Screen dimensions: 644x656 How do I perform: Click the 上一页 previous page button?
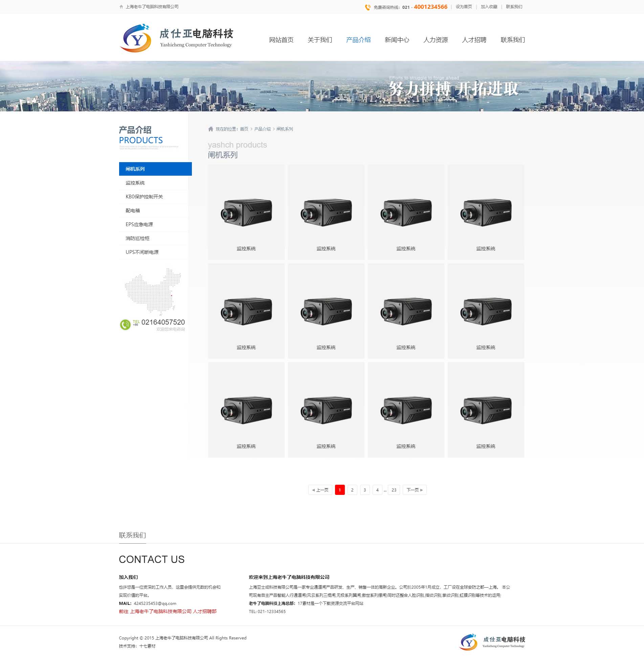pos(320,490)
